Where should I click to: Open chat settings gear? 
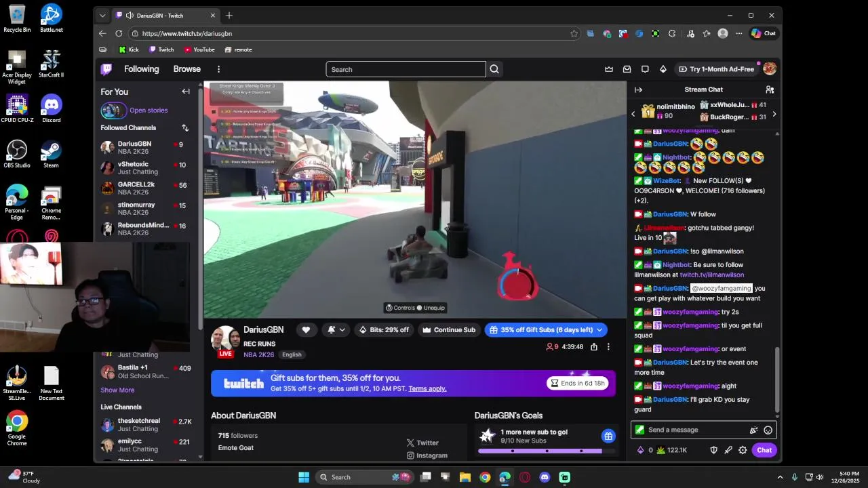tap(743, 450)
